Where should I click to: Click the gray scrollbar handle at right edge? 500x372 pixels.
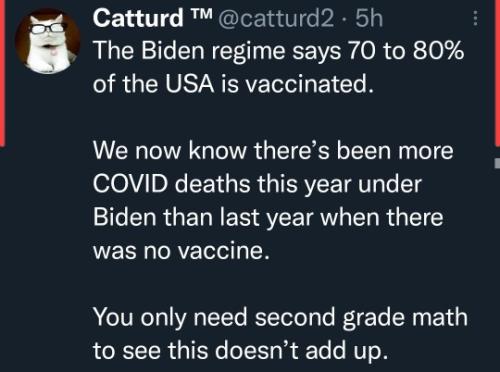coord(497,164)
